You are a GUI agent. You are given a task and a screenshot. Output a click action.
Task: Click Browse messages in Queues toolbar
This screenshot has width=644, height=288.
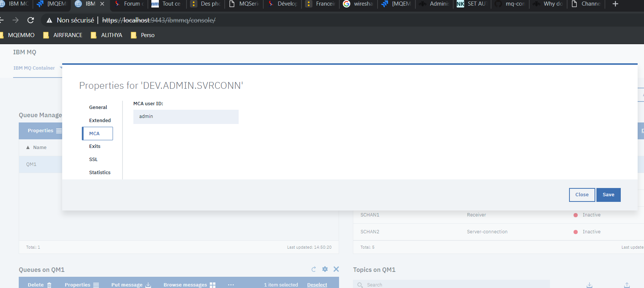[189, 285]
